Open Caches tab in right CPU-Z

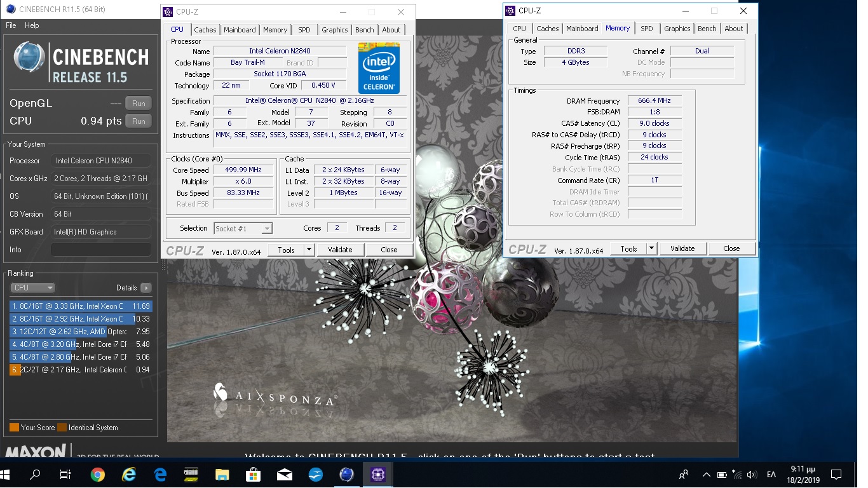coord(548,29)
